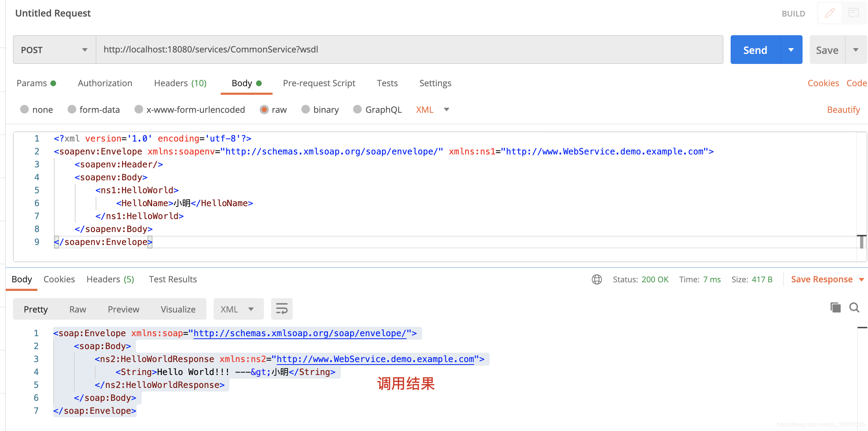Open the Save Response dropdown
Viewport: 868px width, 431px height.
tap(827, 279)
